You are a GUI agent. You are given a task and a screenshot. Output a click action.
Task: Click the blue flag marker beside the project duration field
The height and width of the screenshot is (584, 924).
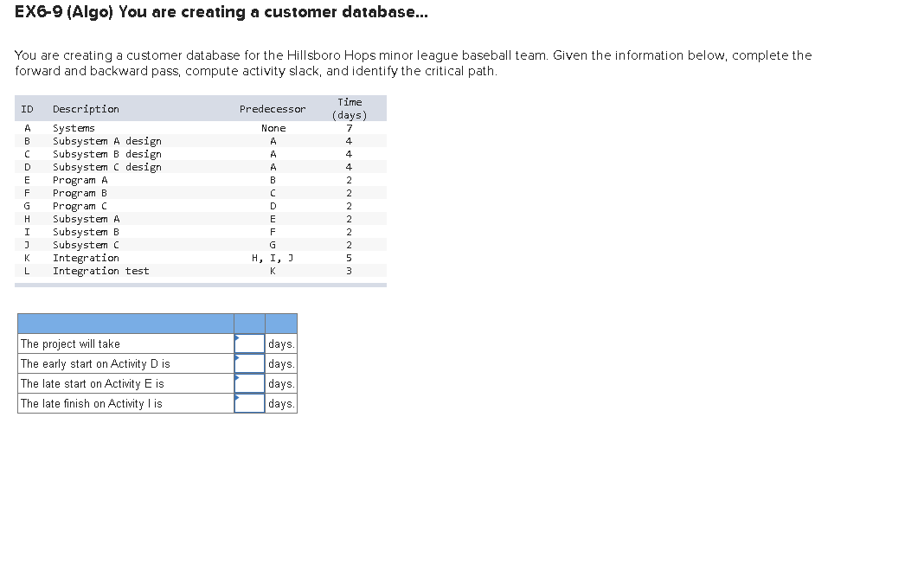pos(237,339)
